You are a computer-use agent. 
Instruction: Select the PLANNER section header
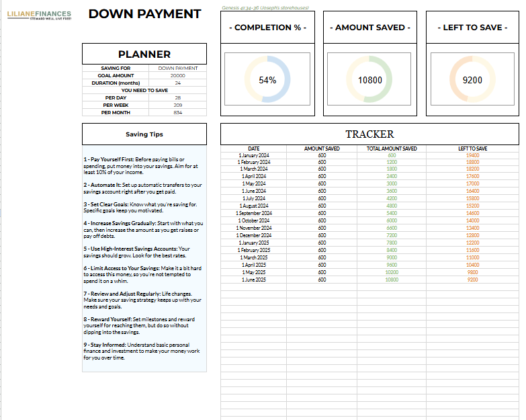[144, 54]
